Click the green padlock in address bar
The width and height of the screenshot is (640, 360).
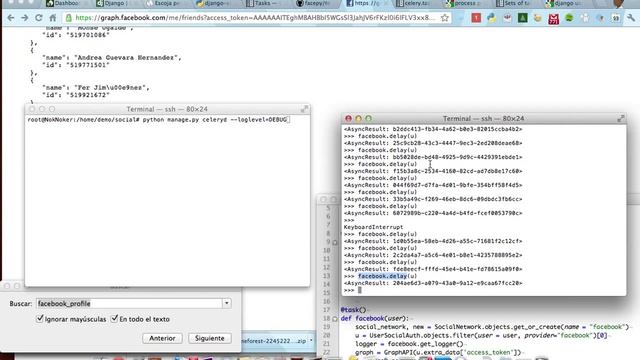[x=69, y=18]
